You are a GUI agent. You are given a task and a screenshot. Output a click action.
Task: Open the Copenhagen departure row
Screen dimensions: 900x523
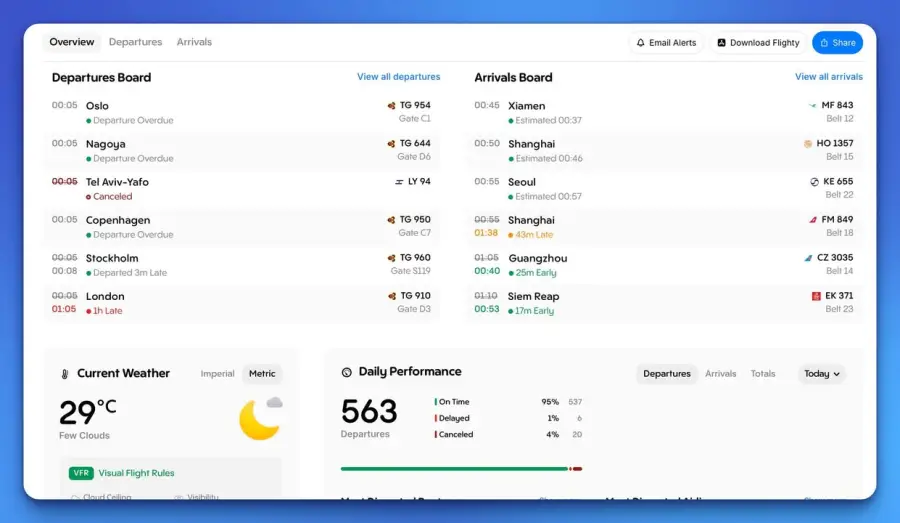point(242,227)
